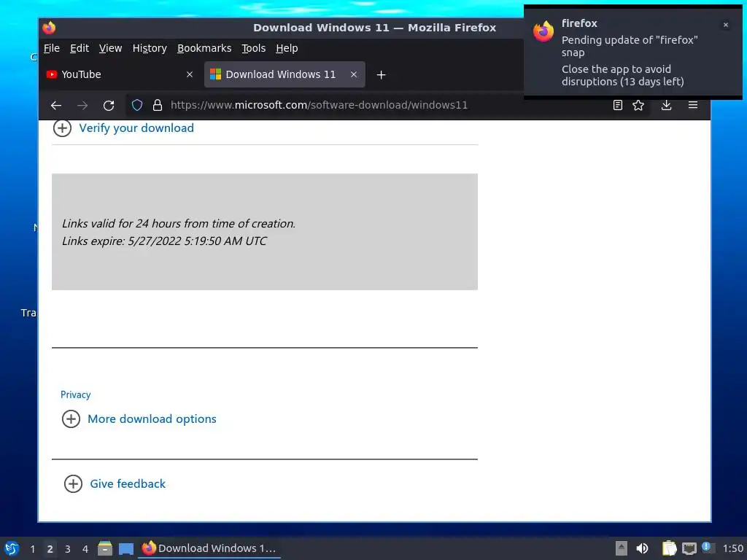Click the More download options link
The height and width of the screenshot is (560, 747).
pos(152,419)
